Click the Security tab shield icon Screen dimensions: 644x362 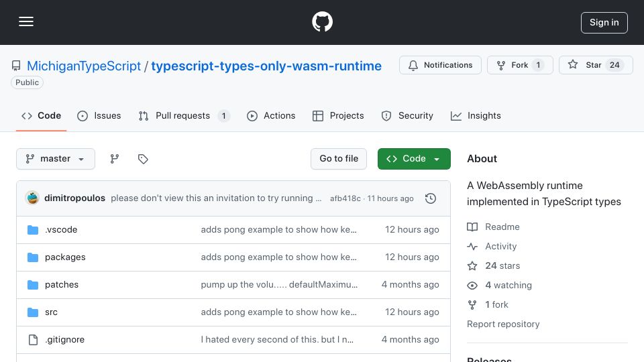386,116
